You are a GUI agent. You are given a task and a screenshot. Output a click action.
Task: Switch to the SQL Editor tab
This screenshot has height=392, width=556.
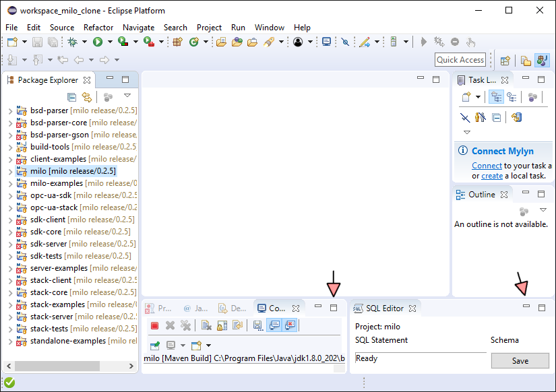tap(384, 308)
